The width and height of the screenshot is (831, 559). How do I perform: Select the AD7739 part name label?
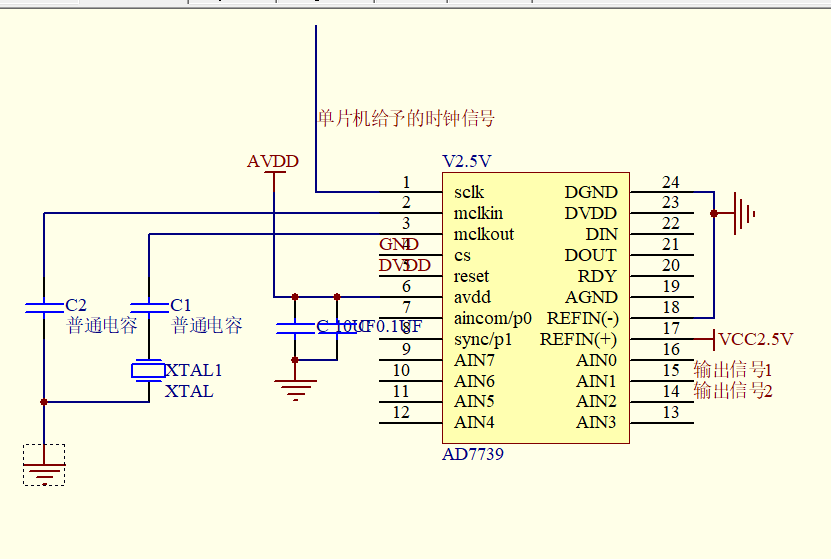473,454
